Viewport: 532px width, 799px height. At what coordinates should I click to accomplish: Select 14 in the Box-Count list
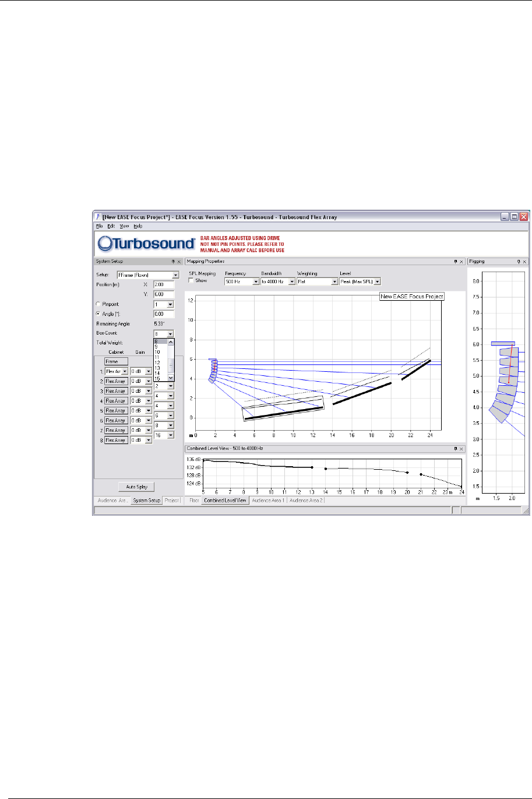pyautogui.click(x=160, y=373)
